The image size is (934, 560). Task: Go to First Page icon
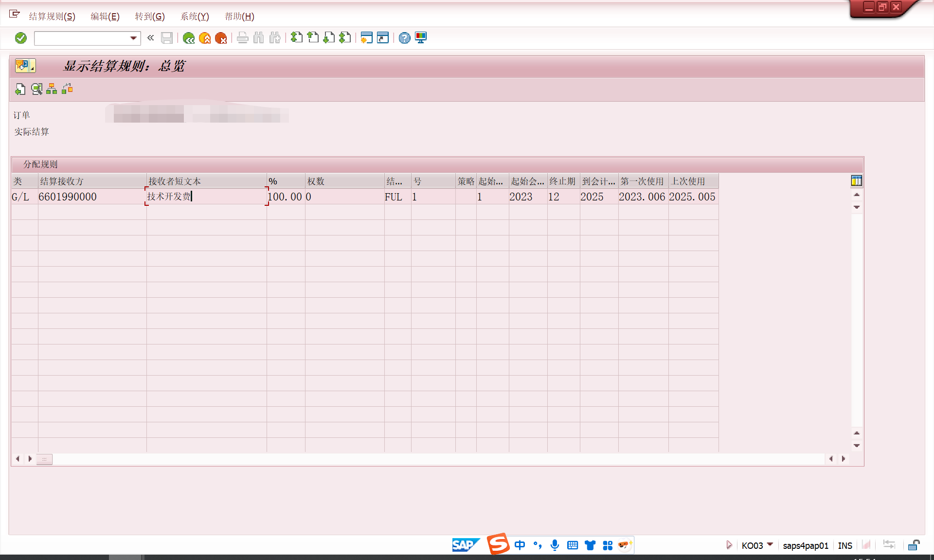click(297, 37)
